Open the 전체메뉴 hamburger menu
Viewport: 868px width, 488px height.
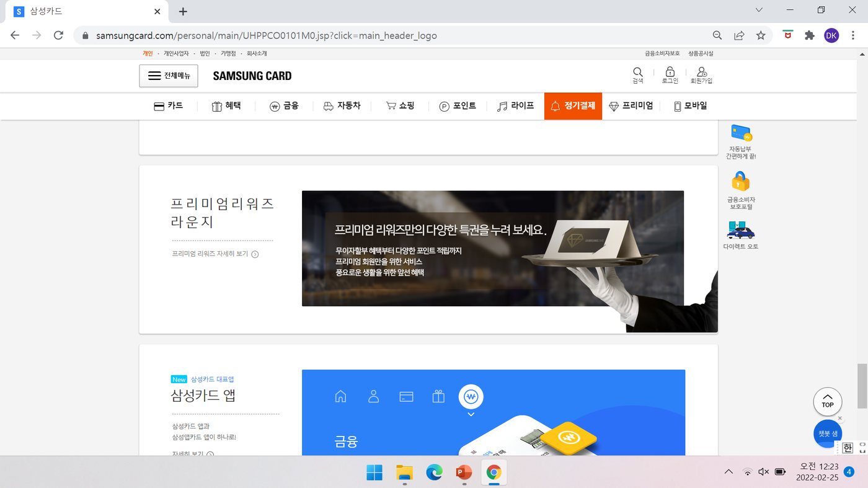168,76
